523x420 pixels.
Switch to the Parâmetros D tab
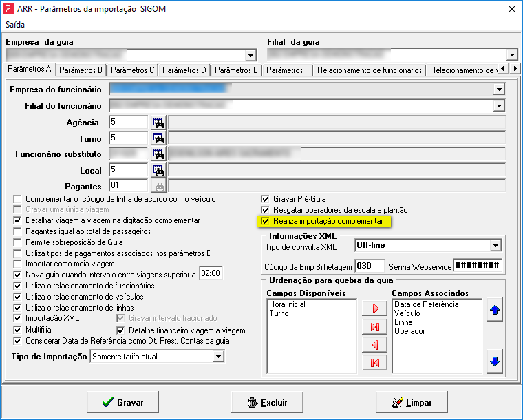(184, 70)
